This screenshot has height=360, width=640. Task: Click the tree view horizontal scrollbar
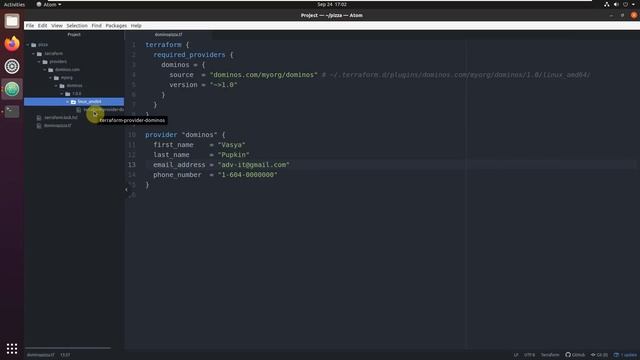click(x=68, y=348)
